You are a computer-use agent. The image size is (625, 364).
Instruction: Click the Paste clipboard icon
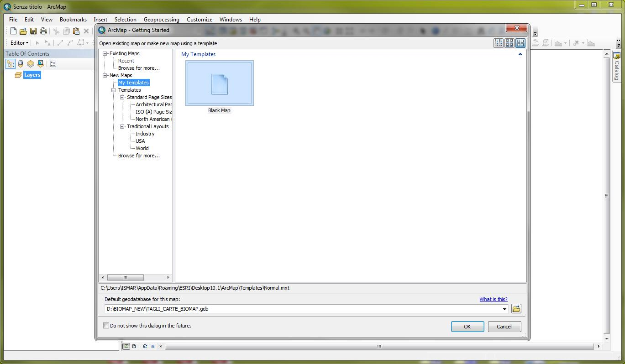76,31
